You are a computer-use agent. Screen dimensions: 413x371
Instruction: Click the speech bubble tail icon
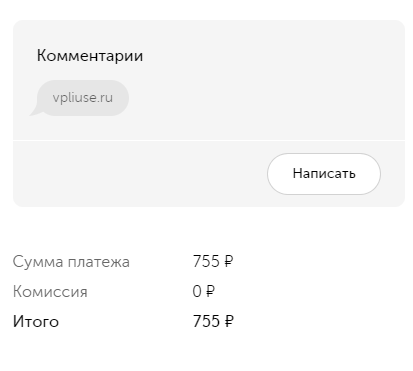[x=35, y=111]
